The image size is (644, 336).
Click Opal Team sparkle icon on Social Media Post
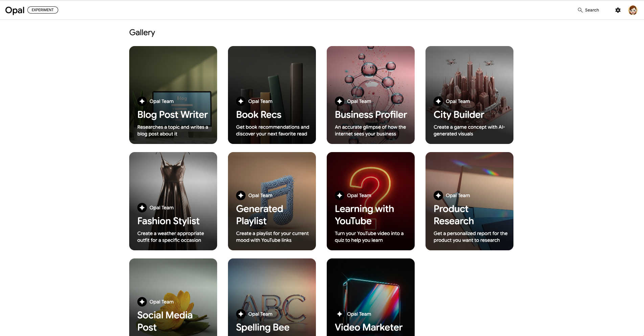pos(142,302)
